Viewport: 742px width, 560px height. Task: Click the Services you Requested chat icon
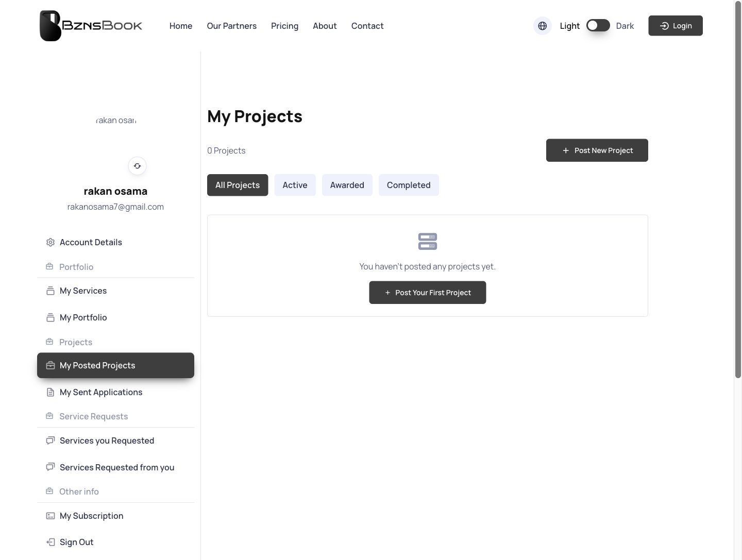pyautogui.click(x=50, y=440)
